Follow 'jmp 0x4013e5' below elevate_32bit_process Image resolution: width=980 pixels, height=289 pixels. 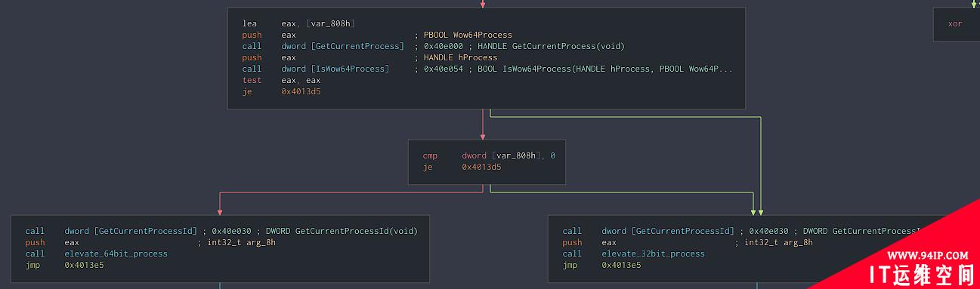coord(601,265)
